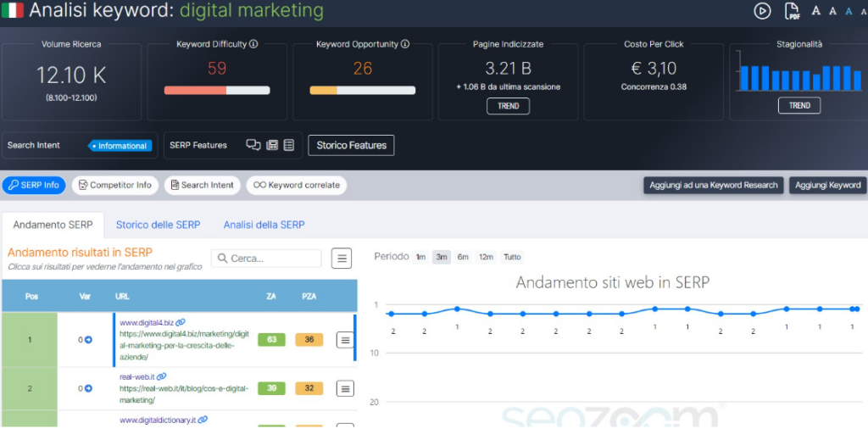Set period to Tutto

click(512, 257)
